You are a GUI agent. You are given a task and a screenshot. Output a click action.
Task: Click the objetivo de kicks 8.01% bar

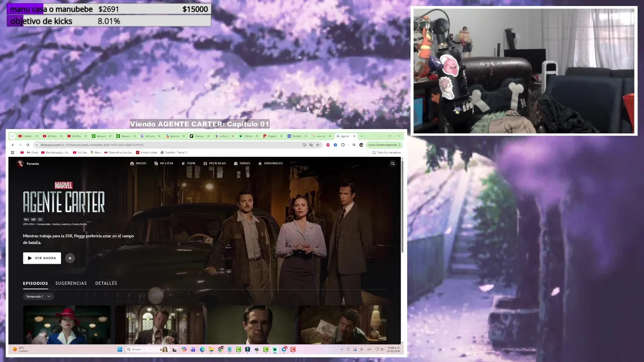coord(108,21)
